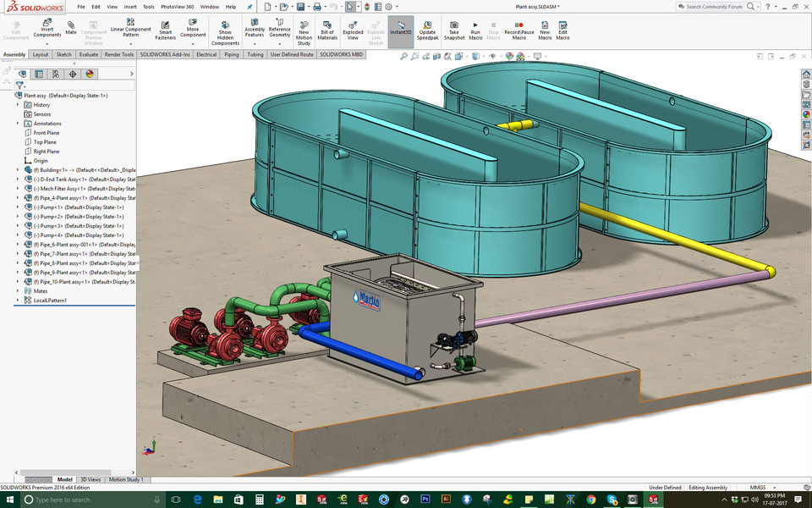Select the Mate tool

[x=71, y=25]
